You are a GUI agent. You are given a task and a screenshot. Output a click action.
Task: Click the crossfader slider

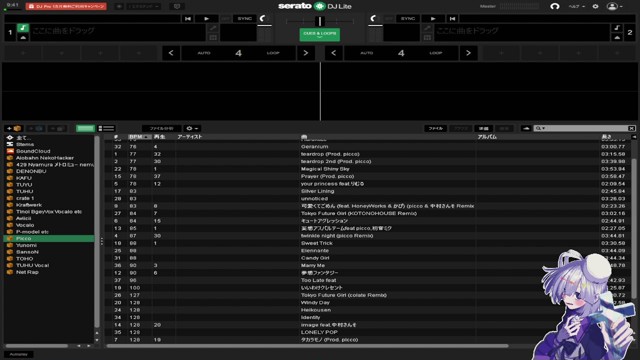(x=320, y=21)
